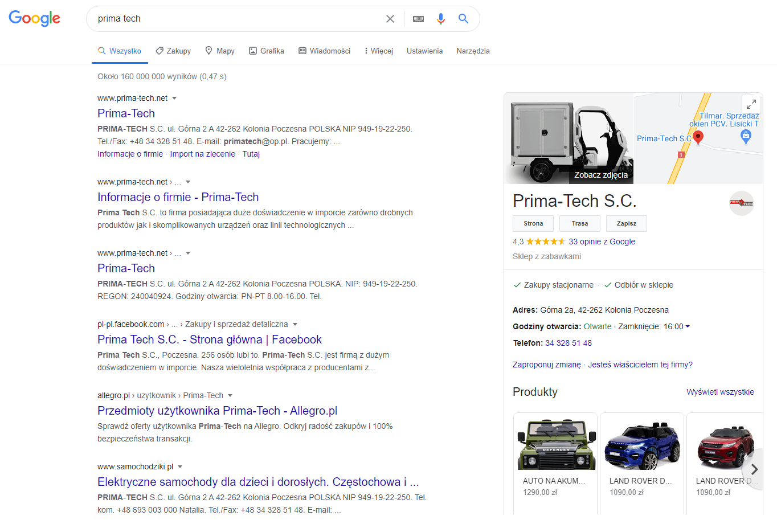Switch to Wszystko tab
Image resolution: width=777 pixels, height=532 pixels.
[x=120, y=51]
